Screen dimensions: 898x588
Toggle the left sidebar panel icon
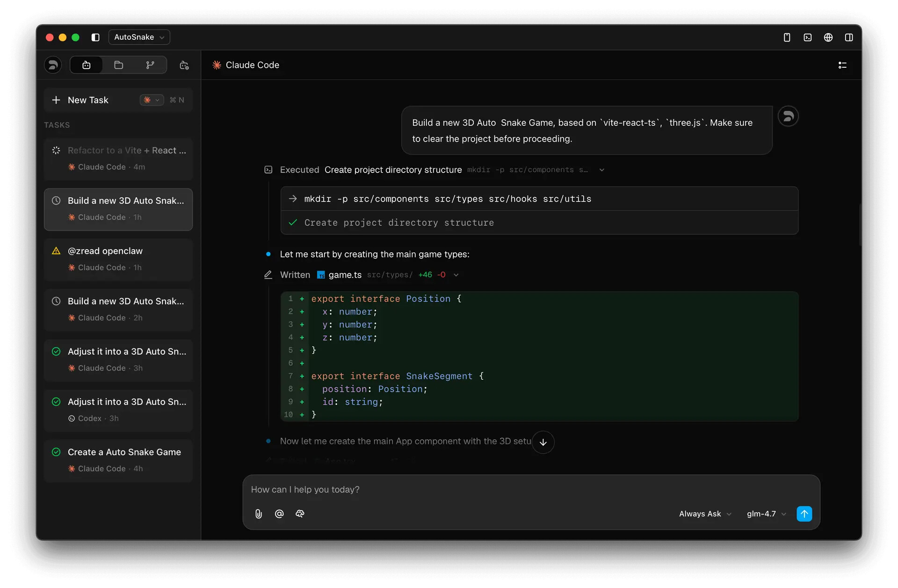click(95, 37)
